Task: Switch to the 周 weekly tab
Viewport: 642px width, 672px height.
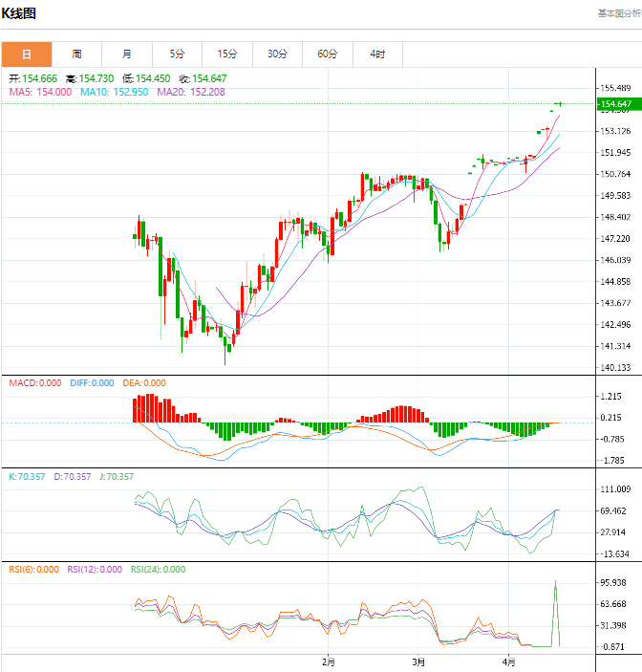Action: (76, 54)
